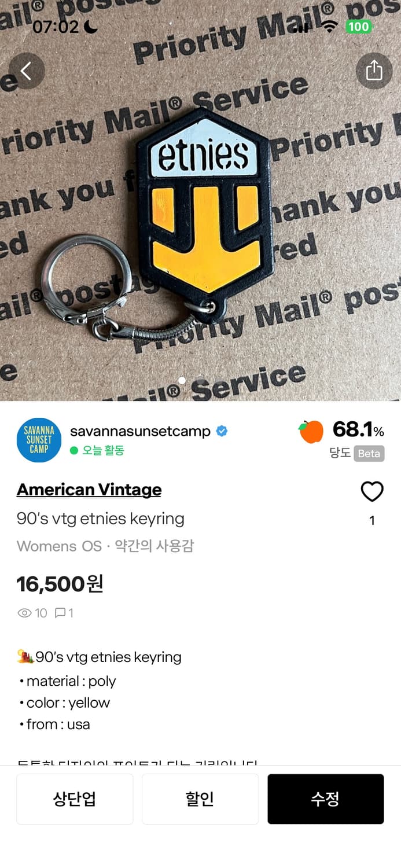Tap the black 수정 edit button
Image resolution: width=401 pixels, height=868 pixels.
326,799
